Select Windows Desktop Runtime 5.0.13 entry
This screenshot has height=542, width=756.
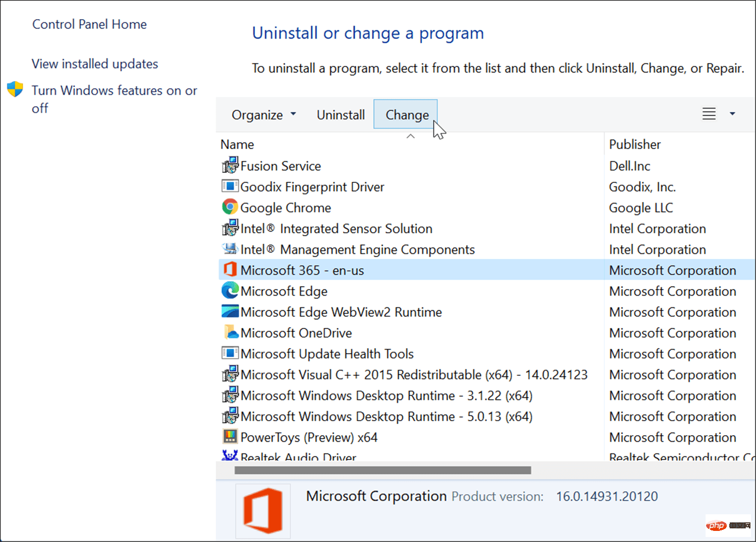pos(387,417)
